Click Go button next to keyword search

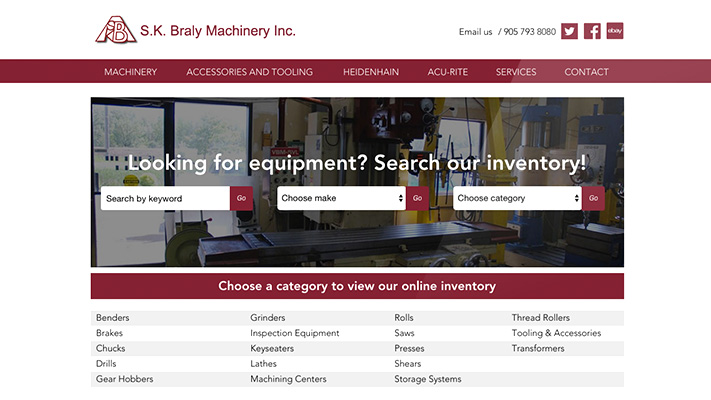pos(241,198)
